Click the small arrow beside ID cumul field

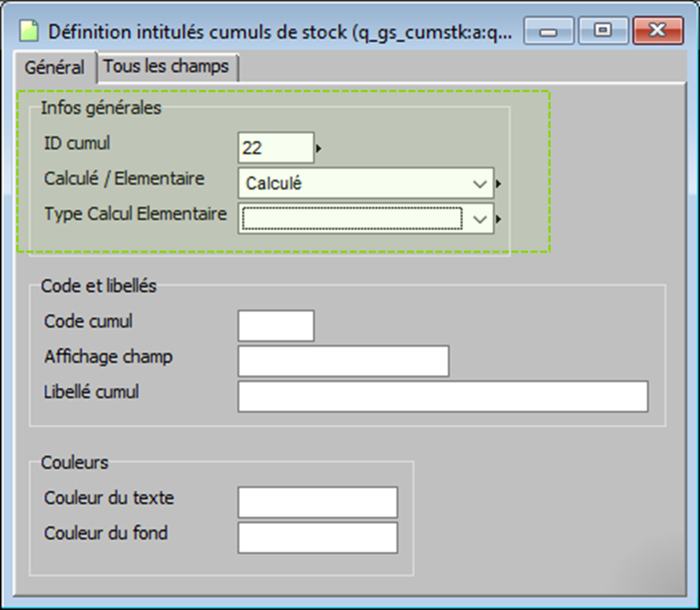[319, 148]
